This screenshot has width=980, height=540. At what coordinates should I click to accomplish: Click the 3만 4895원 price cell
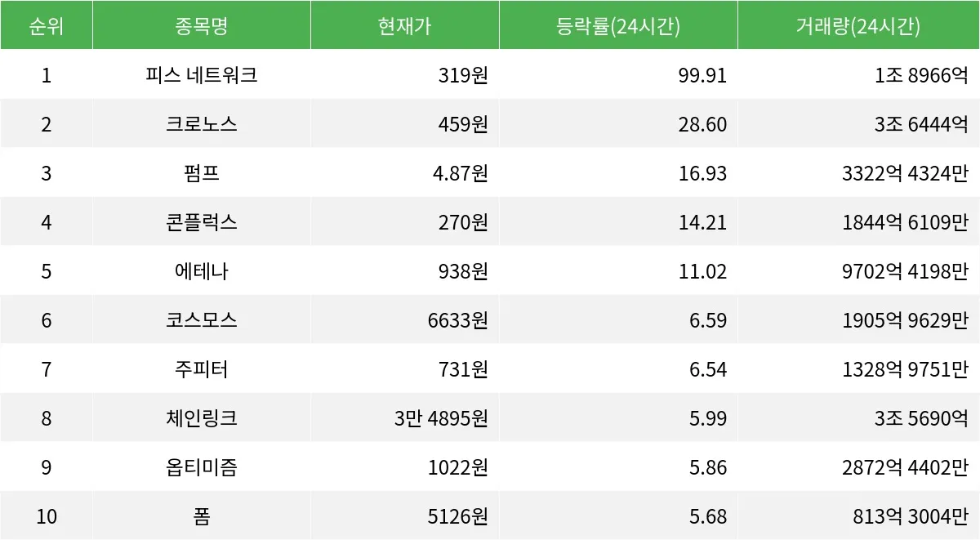441,419
